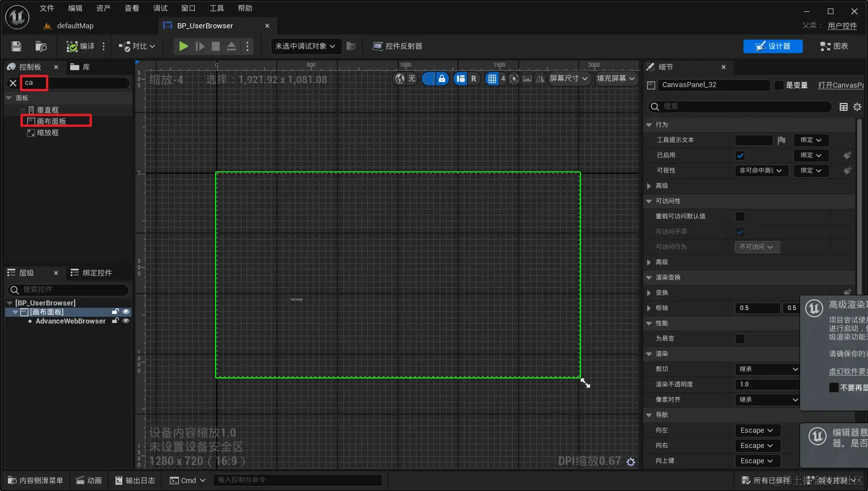Click the DPI缩放 gear icon in viewport
This screenshot has width=868, height=491.
(x=630, y=462)
